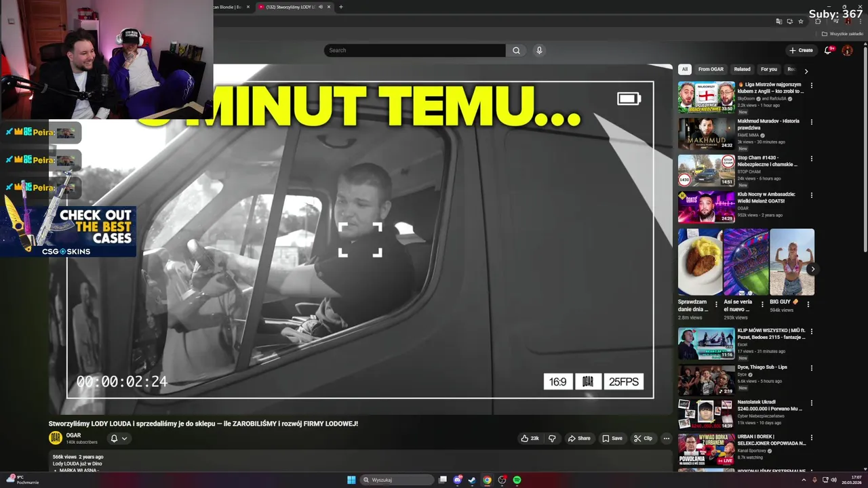Show more filter chips with right arrow

tap(806, 70)
